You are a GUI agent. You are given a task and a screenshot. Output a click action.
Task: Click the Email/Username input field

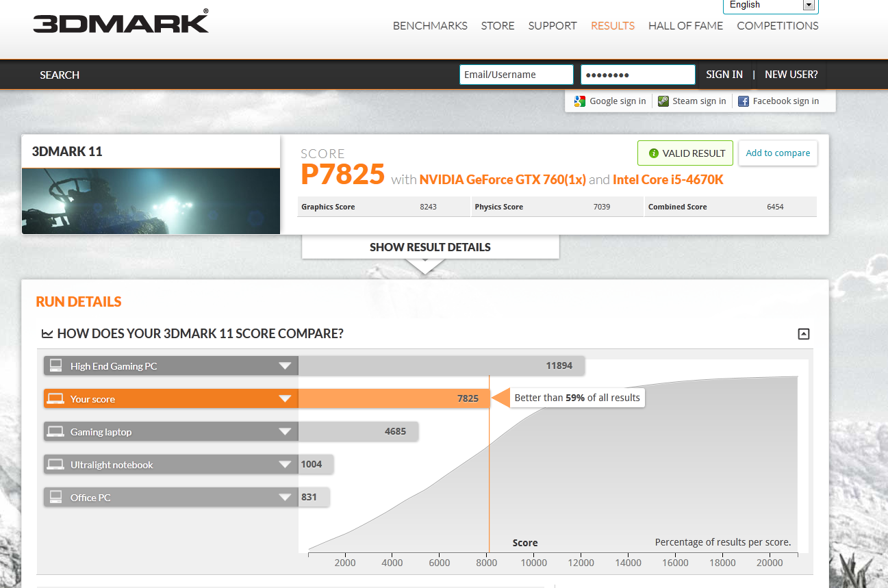tap(516, 74)
